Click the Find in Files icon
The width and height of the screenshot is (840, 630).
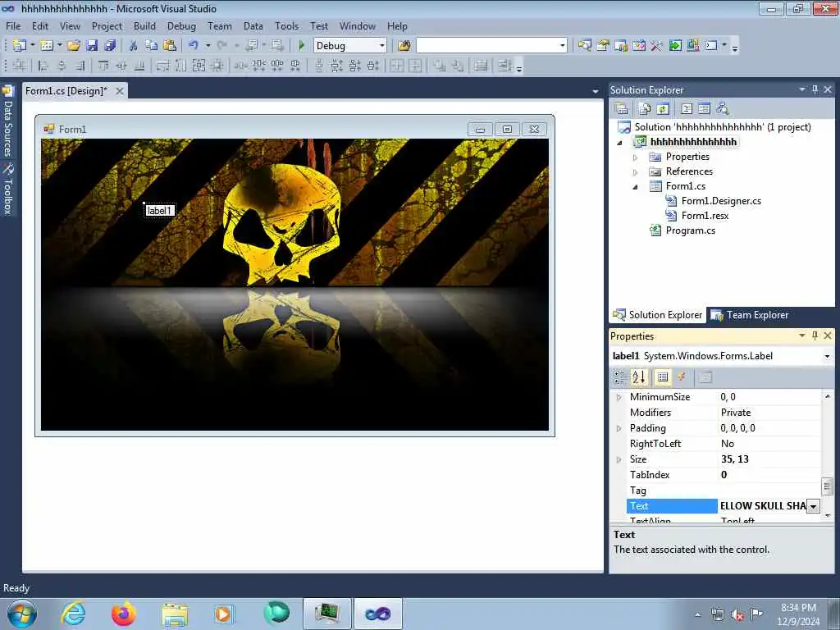click(404, 46)
